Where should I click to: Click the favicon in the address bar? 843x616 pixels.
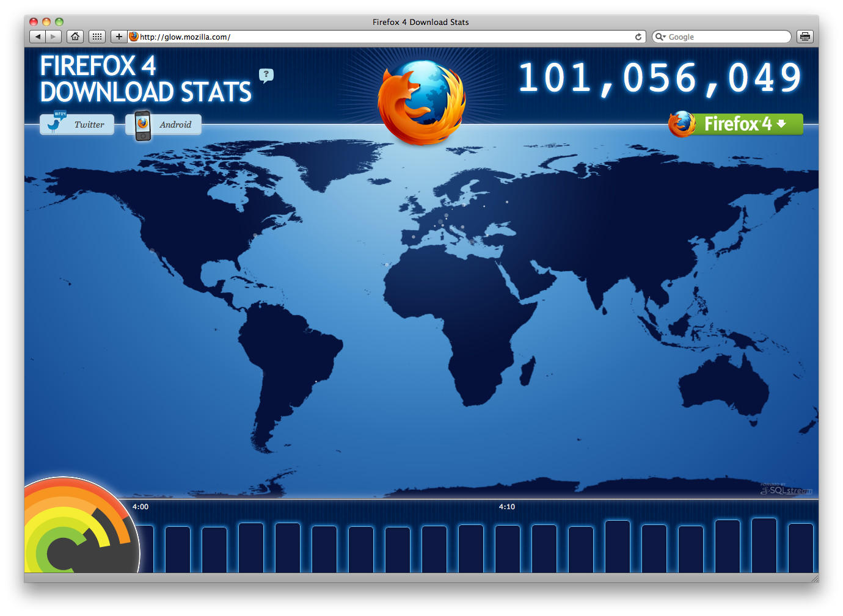coord(134,37)
